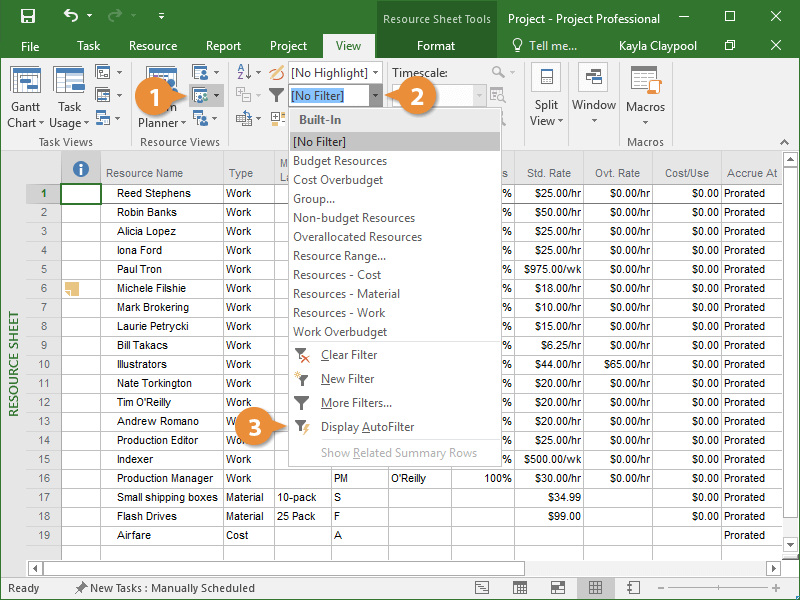This screenshot has height=600, width=800.
Task: Open the No Filter combo box arrow
Action: click(x=375, y=96)
